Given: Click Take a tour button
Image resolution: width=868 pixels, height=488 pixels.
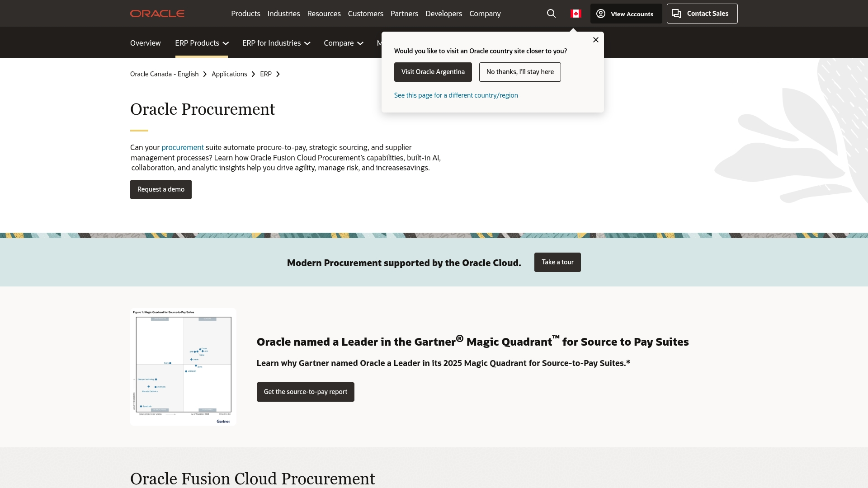Looking at the screenshot, I should (x=557, y=262).
